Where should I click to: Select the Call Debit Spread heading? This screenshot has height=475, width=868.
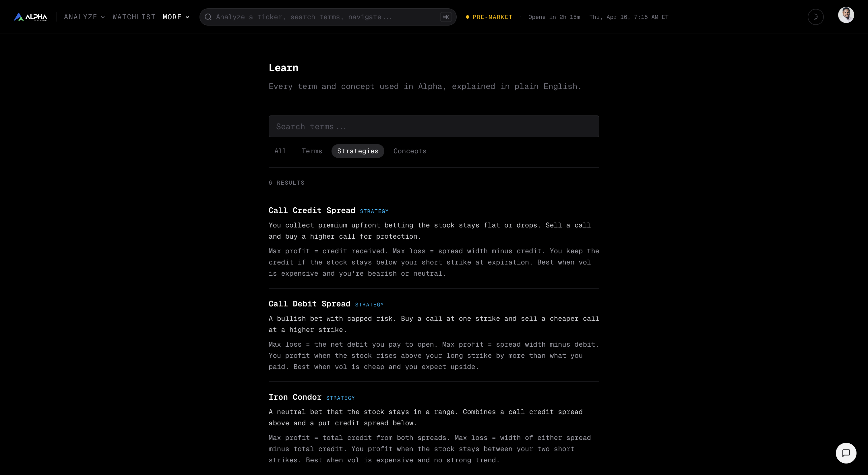click(x=309, y=303)
